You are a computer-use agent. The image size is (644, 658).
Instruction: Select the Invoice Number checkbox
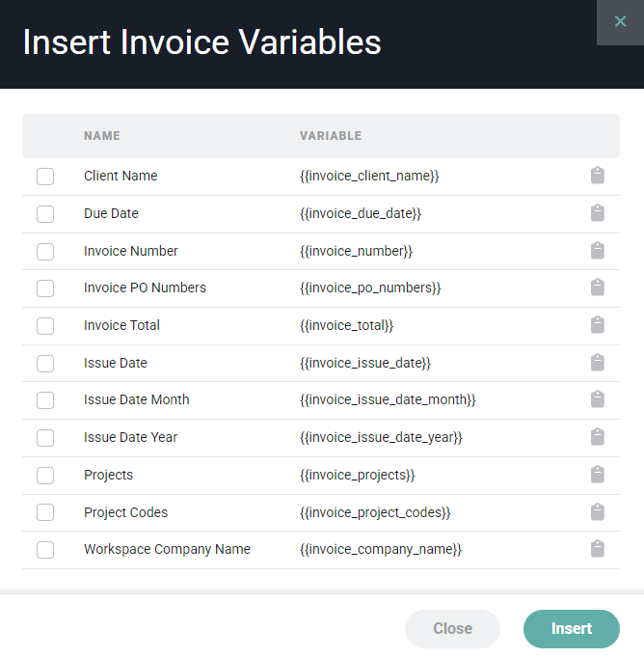[x=45, y=252]
